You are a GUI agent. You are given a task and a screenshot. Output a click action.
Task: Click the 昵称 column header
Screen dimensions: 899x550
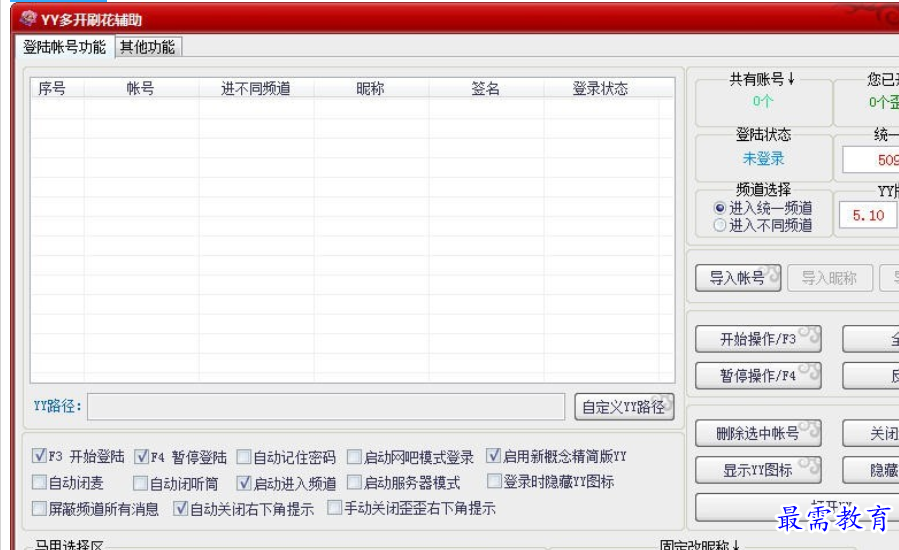(370, 88)
